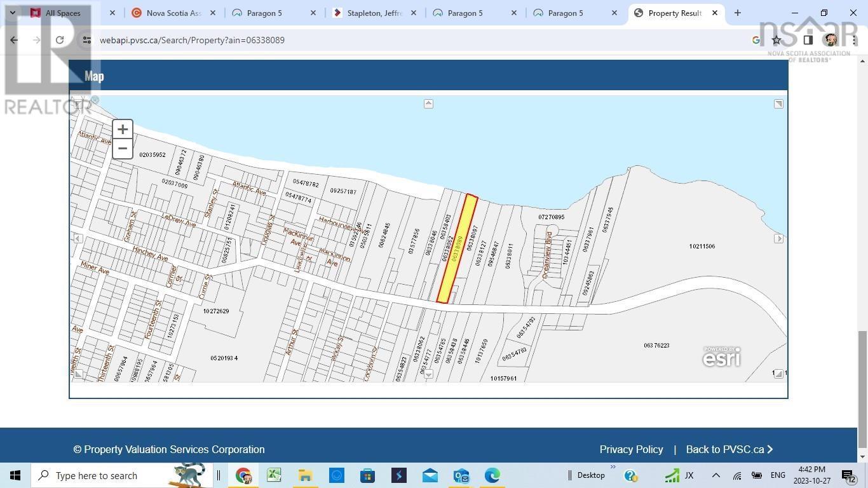Expand the Desktop toolbar chevron
The image size is (868, 488).
tap(613, 468)
